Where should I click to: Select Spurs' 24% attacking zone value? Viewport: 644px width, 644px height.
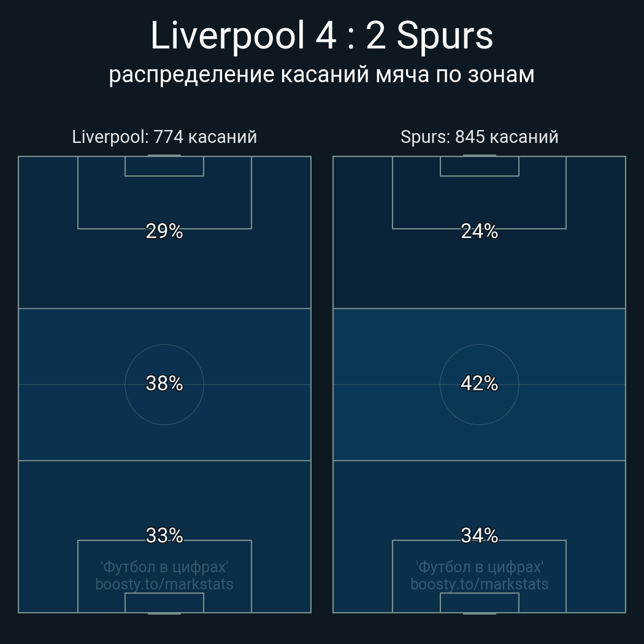(479, 231)
